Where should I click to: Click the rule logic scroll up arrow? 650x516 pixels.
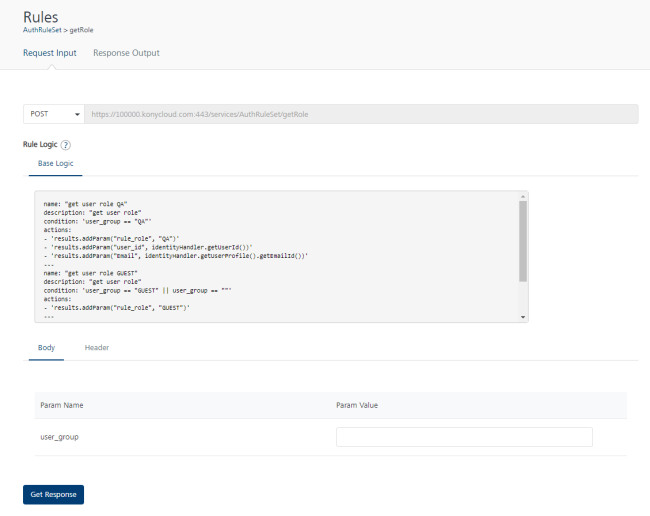coord(523,196)
